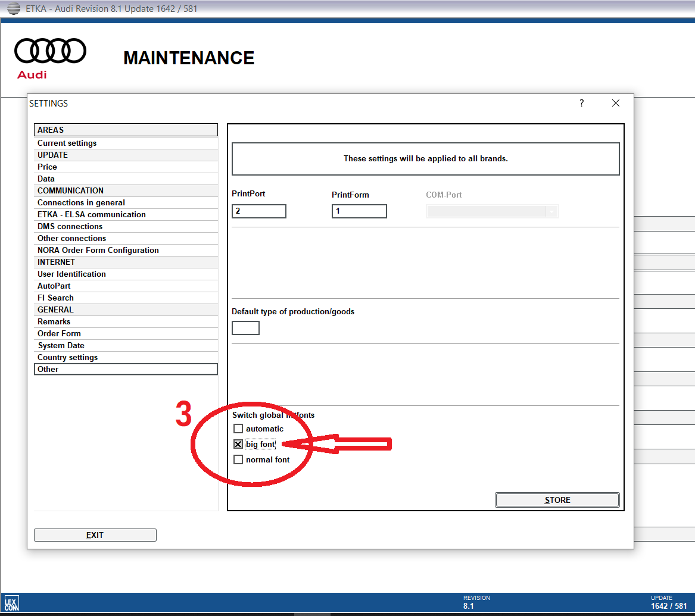
Task: Click the Audi rings logo
Action: point(50,51)
